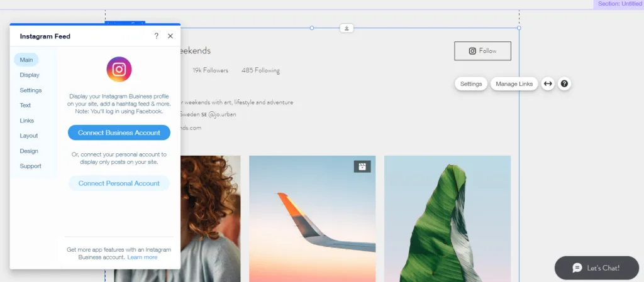Click the @jo.urban mention text
Image resolution: width=644 pixels, height=282 pixels.
(x=222, y=114)
